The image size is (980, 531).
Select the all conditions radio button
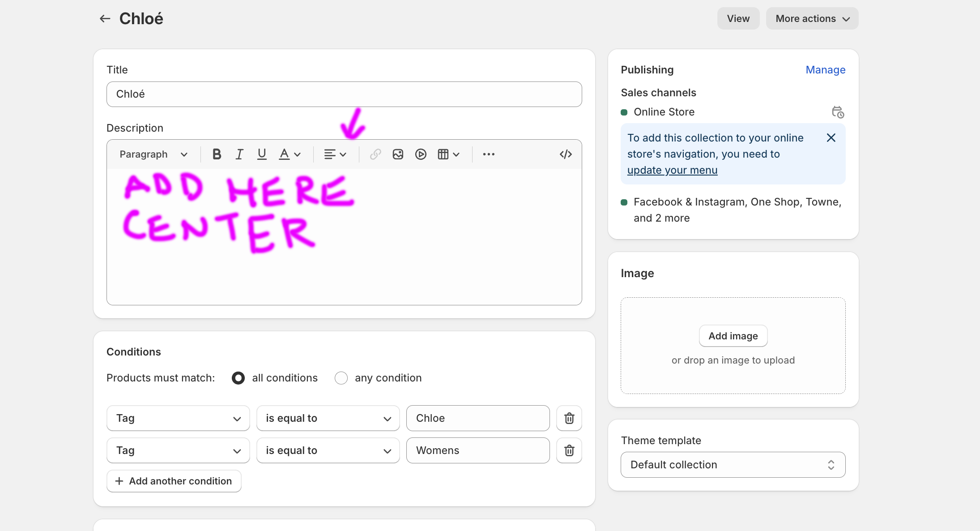point(238,378)
